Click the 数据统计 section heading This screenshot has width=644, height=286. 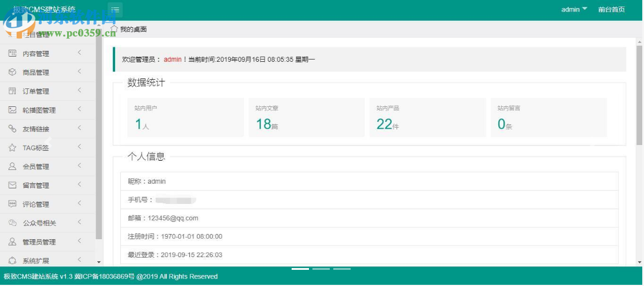(x=146, y=83)
